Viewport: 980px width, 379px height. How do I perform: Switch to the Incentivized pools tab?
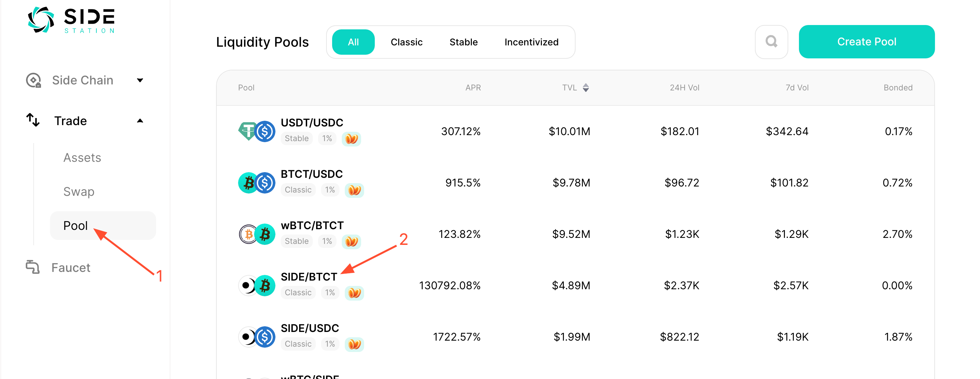click(x=531, y=42)
